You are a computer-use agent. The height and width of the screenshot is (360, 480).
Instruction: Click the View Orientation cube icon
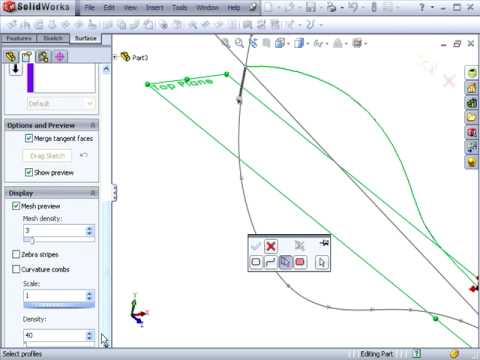pyautogui.click(x=280, y=43)
